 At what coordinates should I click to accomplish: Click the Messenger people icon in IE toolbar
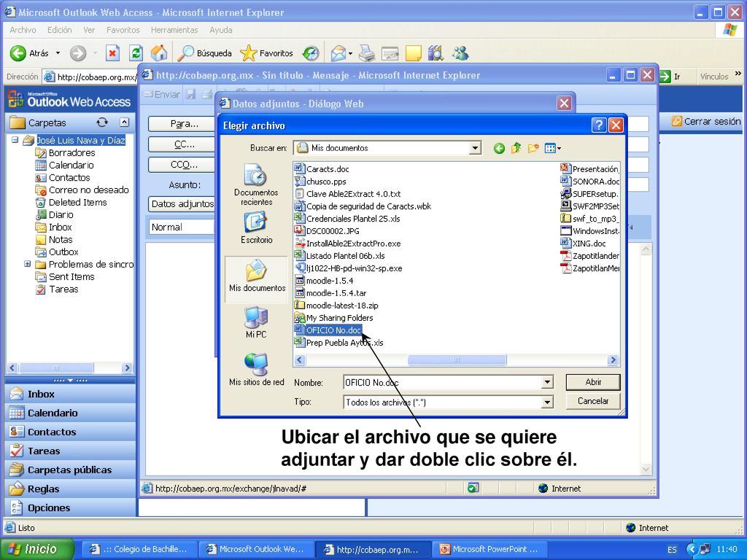coord(461,52)
